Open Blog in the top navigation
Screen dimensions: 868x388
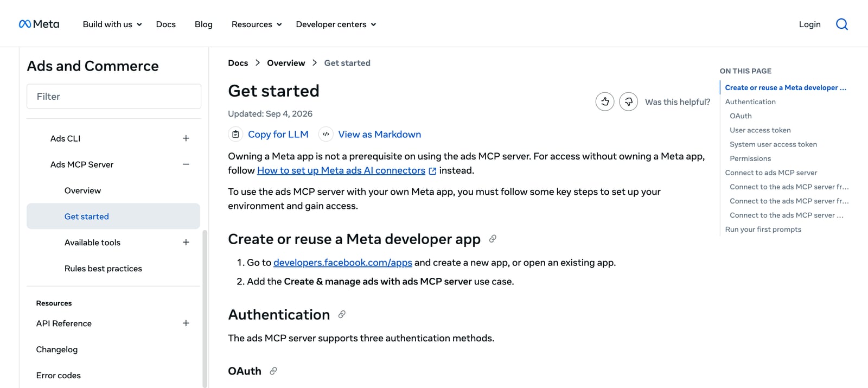click(x=203, y=24)
